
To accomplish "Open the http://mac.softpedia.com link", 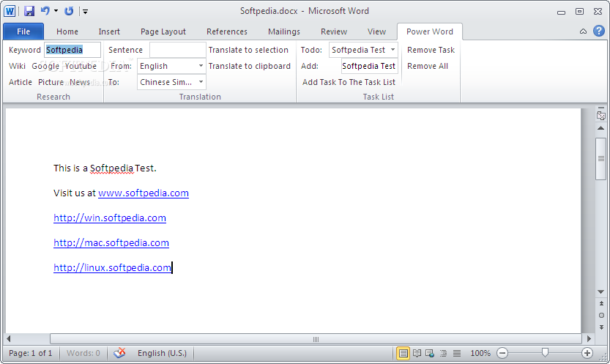I will [x=111, y=242].
